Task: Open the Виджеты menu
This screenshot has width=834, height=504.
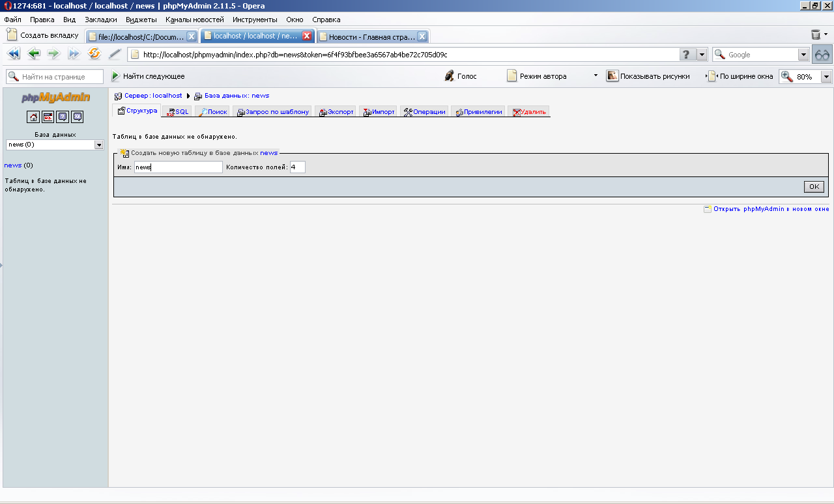Action: (141, 20)
